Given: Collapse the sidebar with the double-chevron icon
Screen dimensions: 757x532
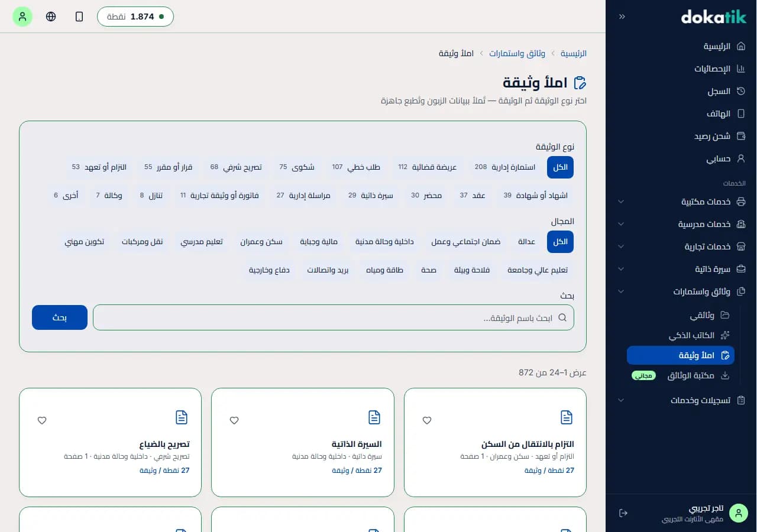Looking at the screenshot, I should coord(622,17).
